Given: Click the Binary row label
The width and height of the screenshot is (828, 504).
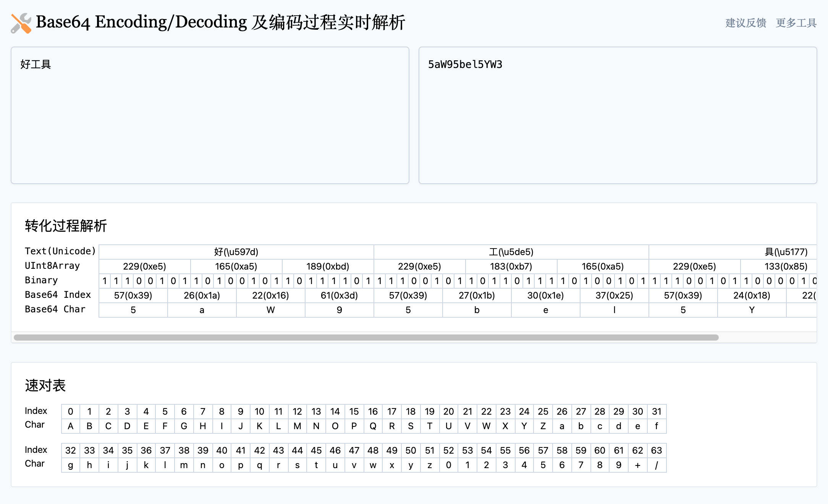Looking at the screenshot, I should [x=41, y=280].
